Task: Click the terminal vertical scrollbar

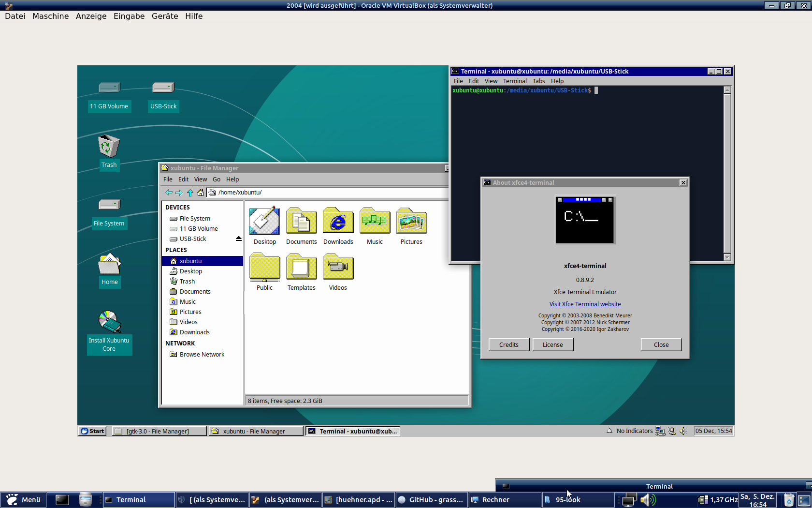Action: (727, 174)
